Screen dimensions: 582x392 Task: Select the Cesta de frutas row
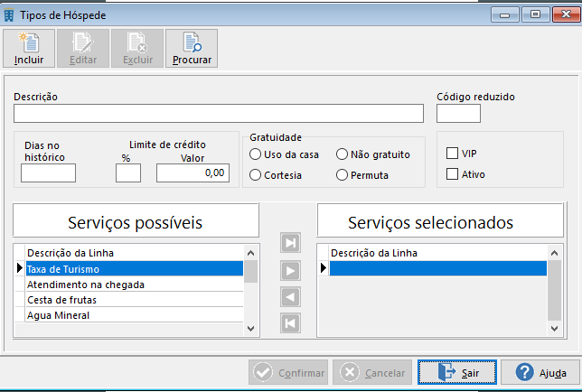(135, 300)
